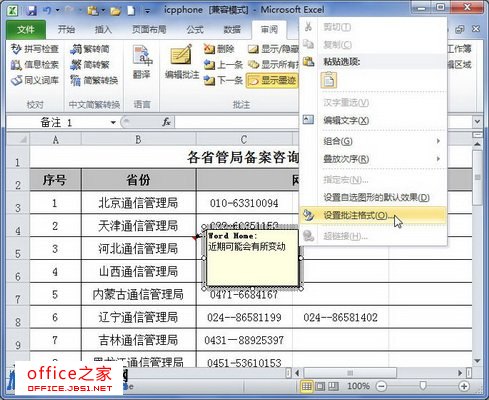489x400 pixels.
Task: Go to next comment with 下一条
Action: tap(223, 80)
